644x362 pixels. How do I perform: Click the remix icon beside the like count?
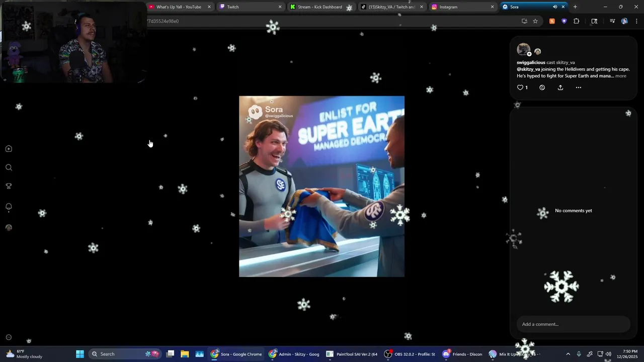point(542,87)
